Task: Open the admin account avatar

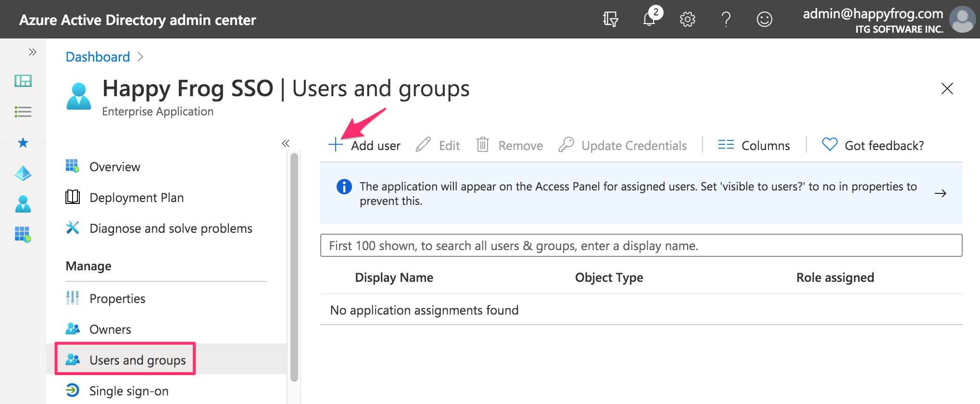Action: point(962,19)
